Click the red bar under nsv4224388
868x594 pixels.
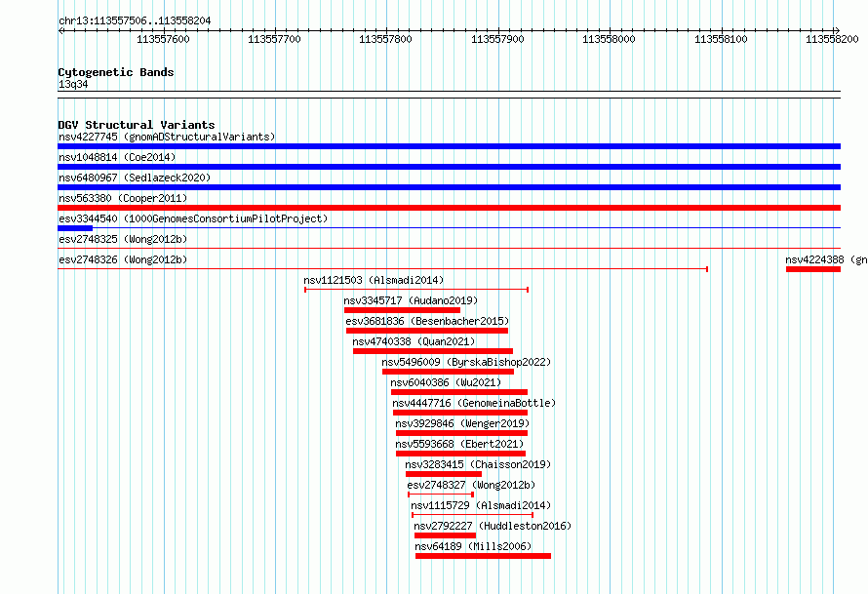813,269
